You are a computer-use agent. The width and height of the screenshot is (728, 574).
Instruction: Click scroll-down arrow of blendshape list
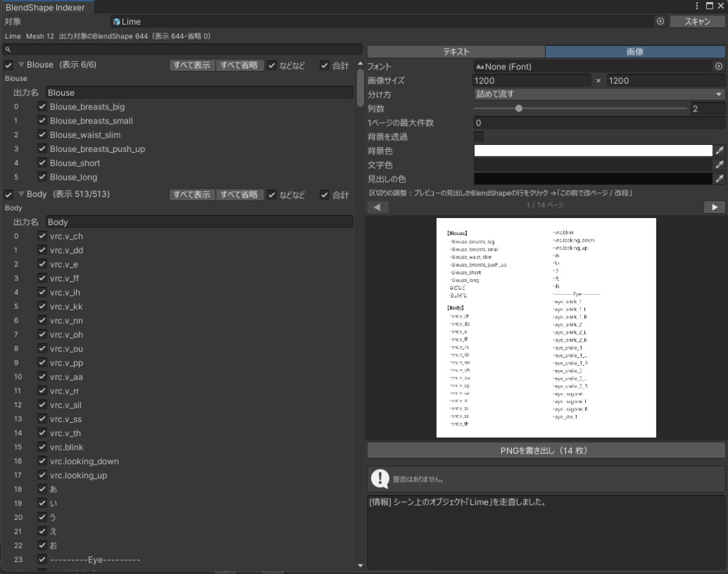360,565
